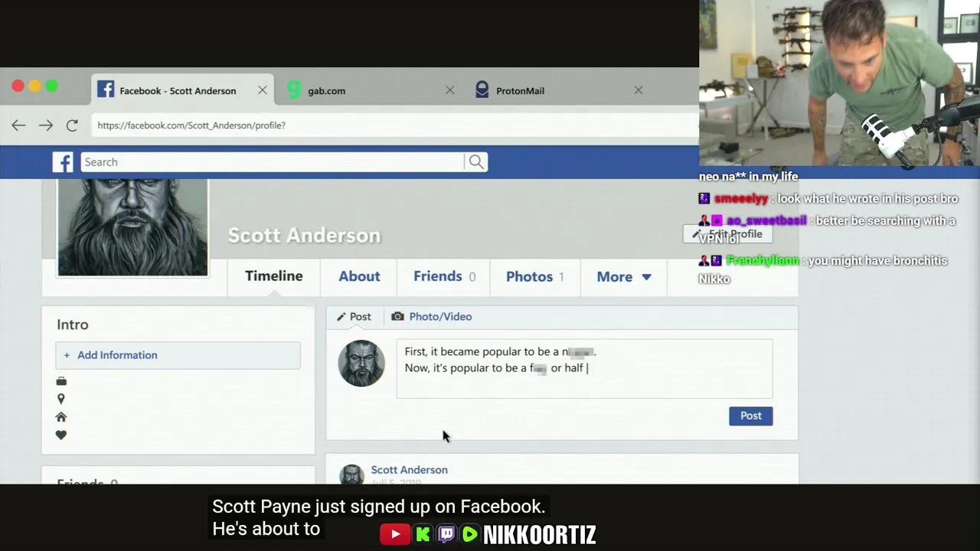Switch to the gab.com tab
Image resolution: width=980 pixels, height=551 pixels.
click(371, 90)
